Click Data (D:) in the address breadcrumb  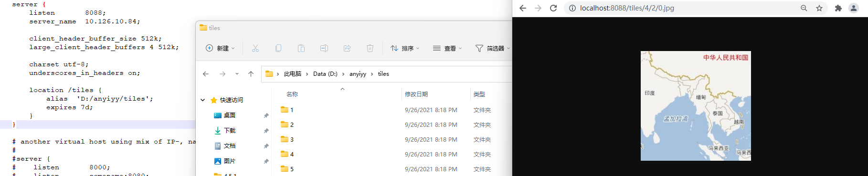point(325,74)
